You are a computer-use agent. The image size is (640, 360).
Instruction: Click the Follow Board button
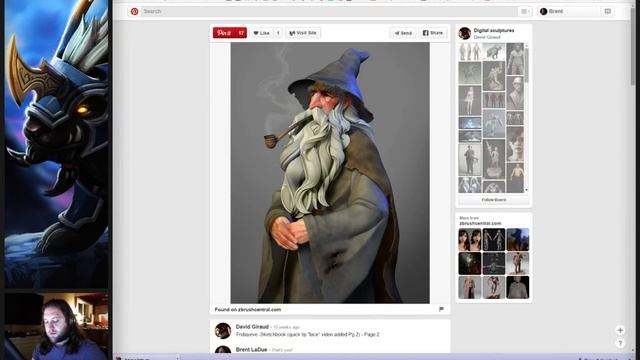pos(494,200)
